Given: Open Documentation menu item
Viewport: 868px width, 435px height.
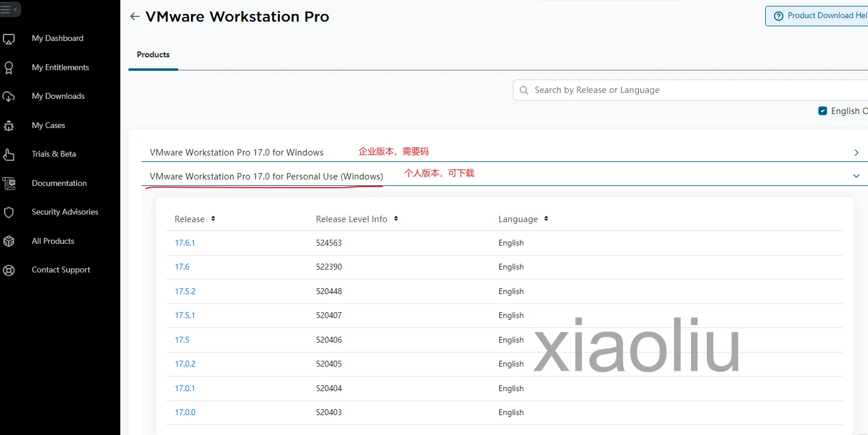Looking at the screenshot, I should [x=59, y=184].
